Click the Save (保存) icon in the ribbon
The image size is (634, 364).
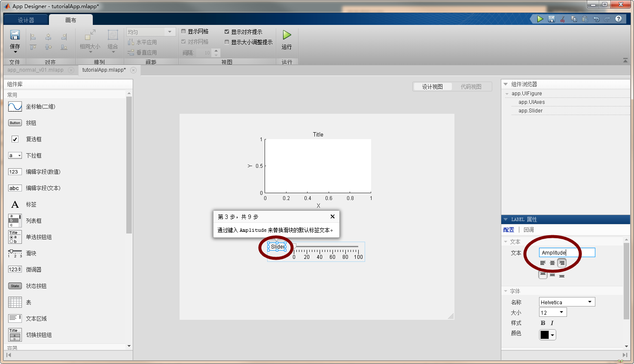click(x=15, y=35)
